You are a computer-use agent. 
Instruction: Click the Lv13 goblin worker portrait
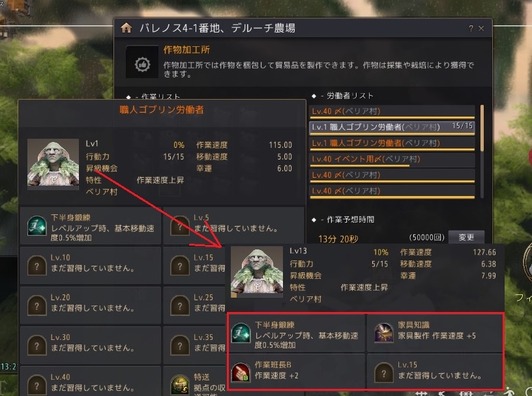tap(256, 271)
